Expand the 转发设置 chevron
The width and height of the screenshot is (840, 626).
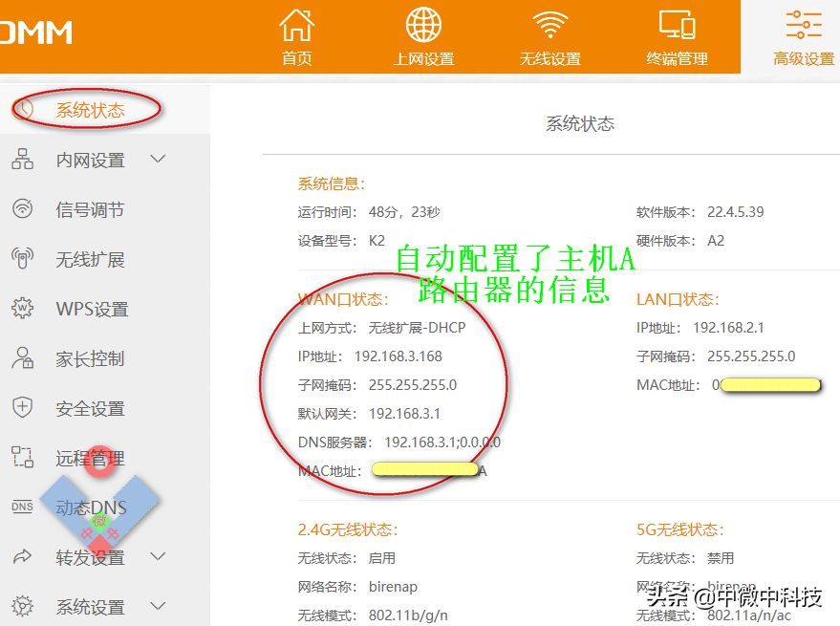pos(158,556)
